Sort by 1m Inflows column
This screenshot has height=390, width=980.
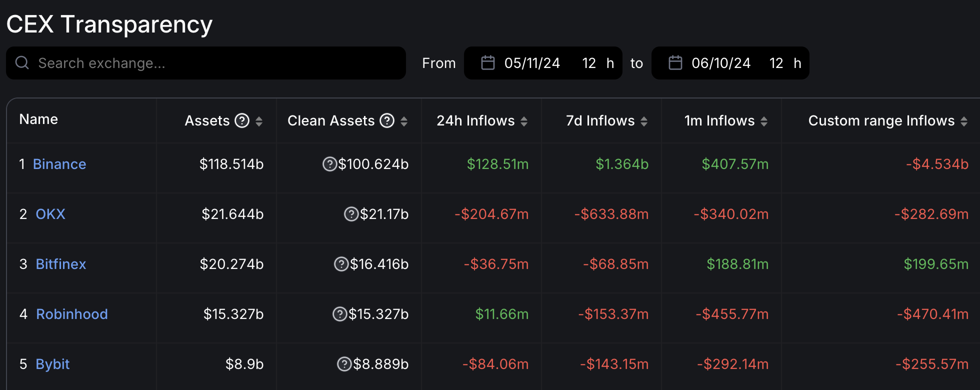tap(764, 121)
